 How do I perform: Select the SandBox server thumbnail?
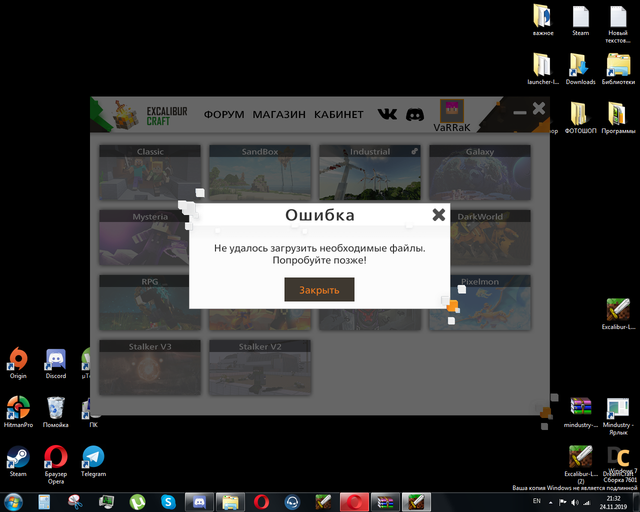(260, 172)
